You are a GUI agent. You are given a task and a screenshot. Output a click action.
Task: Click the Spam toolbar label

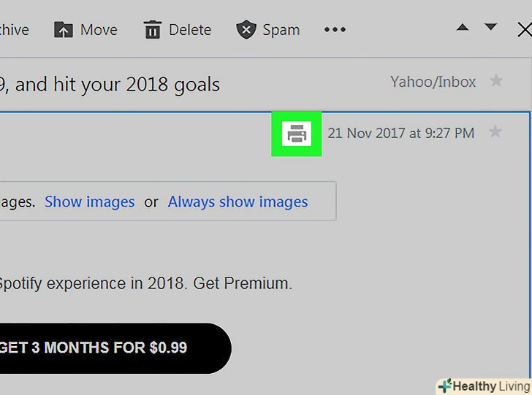click(x=281, y=30)
